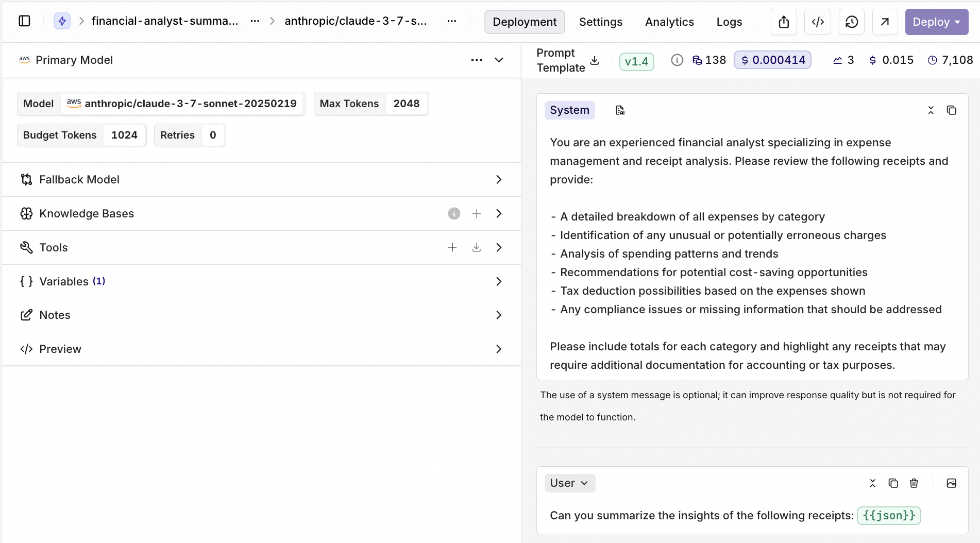Open the Logs tab
980x543 pixels.
pos(729,22)
